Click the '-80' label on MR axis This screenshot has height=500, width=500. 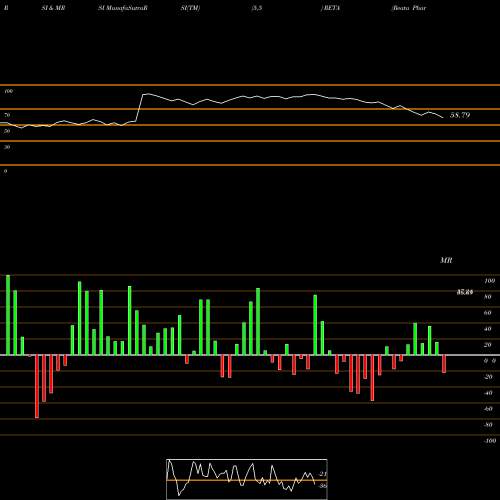coord(488,425)
